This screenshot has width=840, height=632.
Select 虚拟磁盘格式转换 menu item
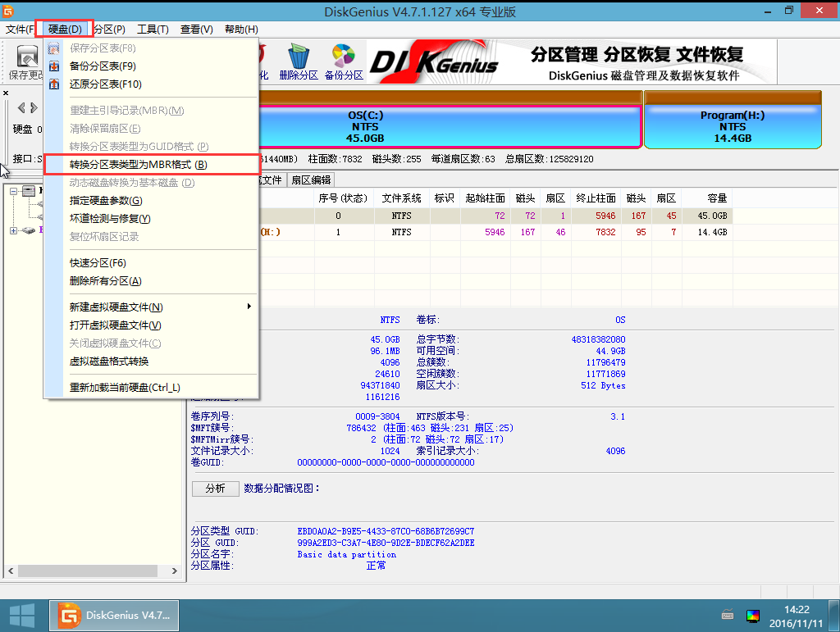tap(151, 361)
